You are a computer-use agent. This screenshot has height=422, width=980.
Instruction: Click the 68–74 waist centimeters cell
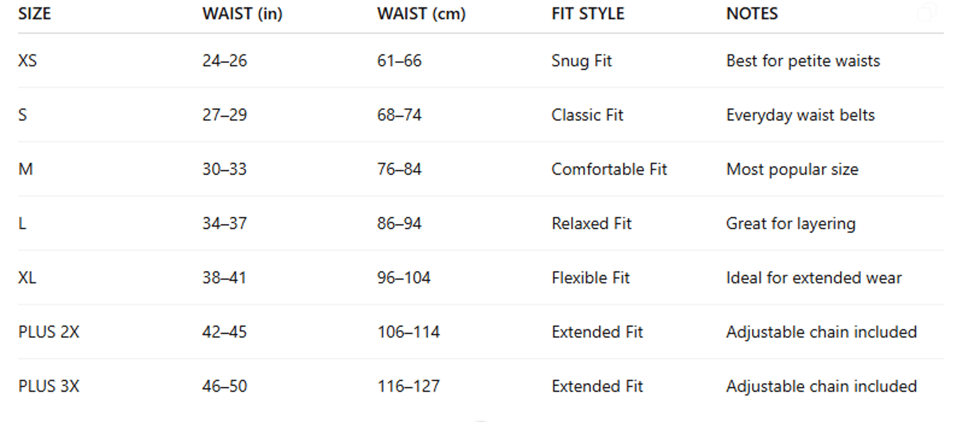[399, 115]
